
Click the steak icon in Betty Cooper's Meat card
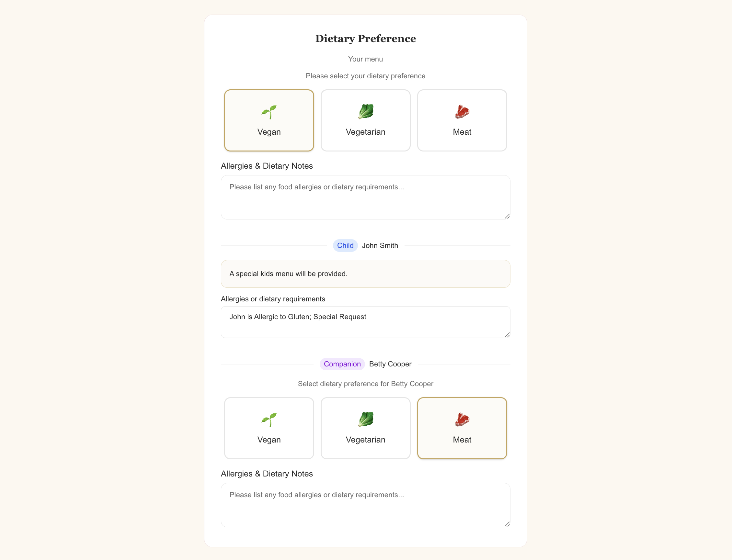click(x=462, y=420)
